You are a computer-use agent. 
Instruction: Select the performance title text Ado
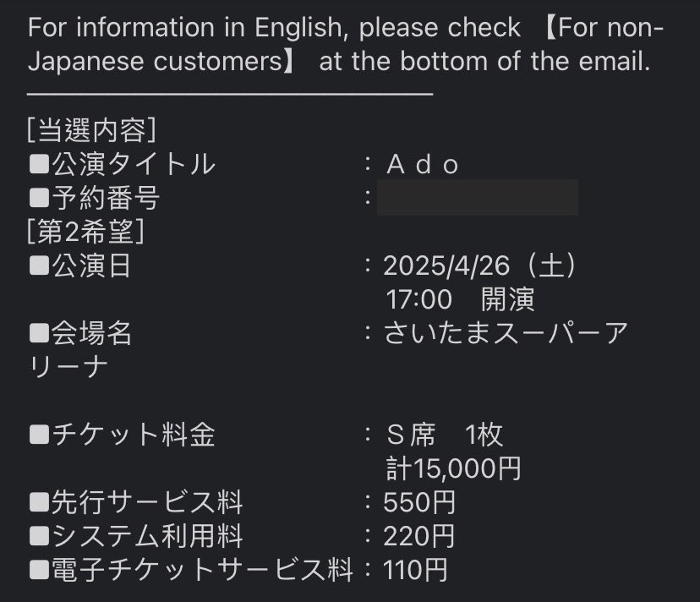(423, 164)
